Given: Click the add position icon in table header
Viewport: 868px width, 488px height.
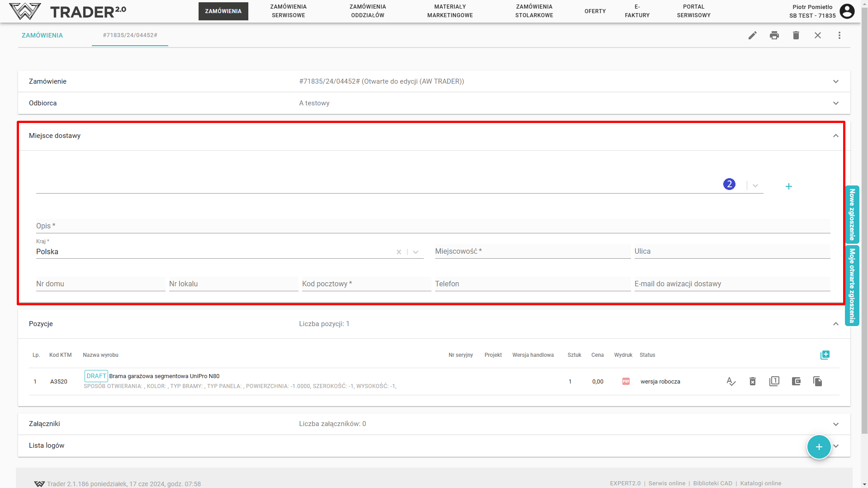Looking at the screenshot, I should point(825,355).
